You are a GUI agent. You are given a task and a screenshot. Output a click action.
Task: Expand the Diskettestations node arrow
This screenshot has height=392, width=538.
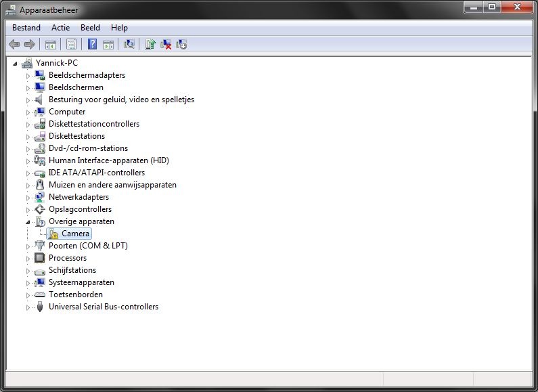pyautogui.click(x=28, y=137)
